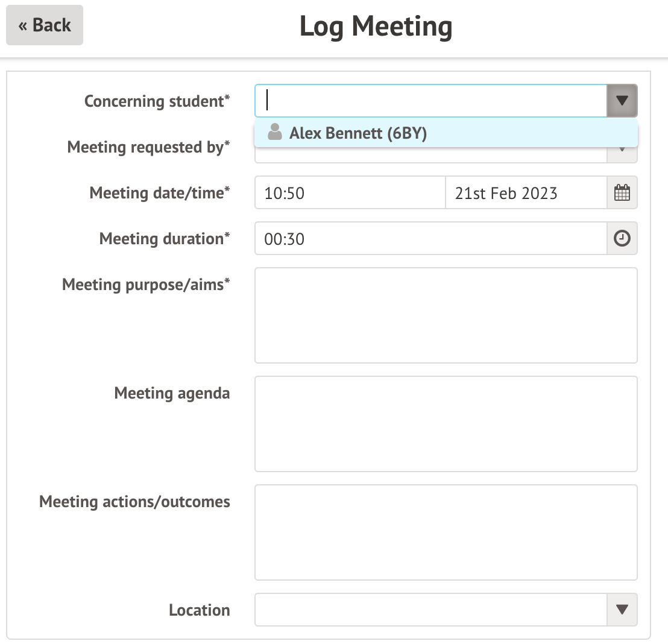
Task: Focus the Meeting agenda text area
Action: click(446, 424)
